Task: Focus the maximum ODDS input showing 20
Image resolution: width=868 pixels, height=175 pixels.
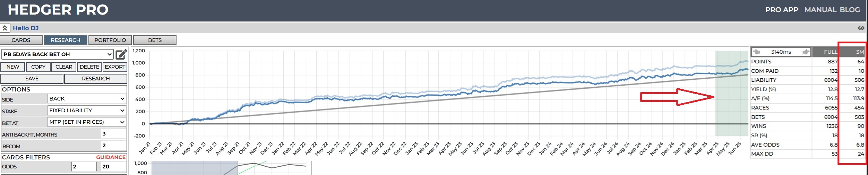Action: 113,167
